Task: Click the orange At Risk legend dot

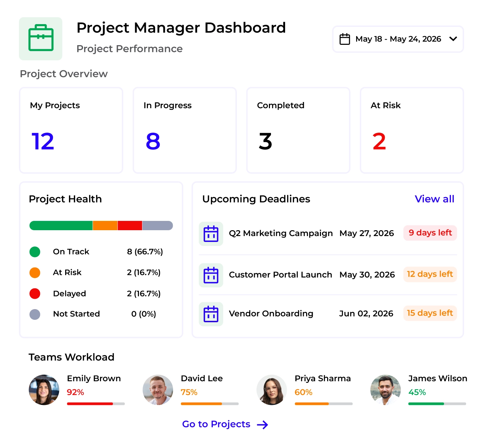Action: pos(35,273)
